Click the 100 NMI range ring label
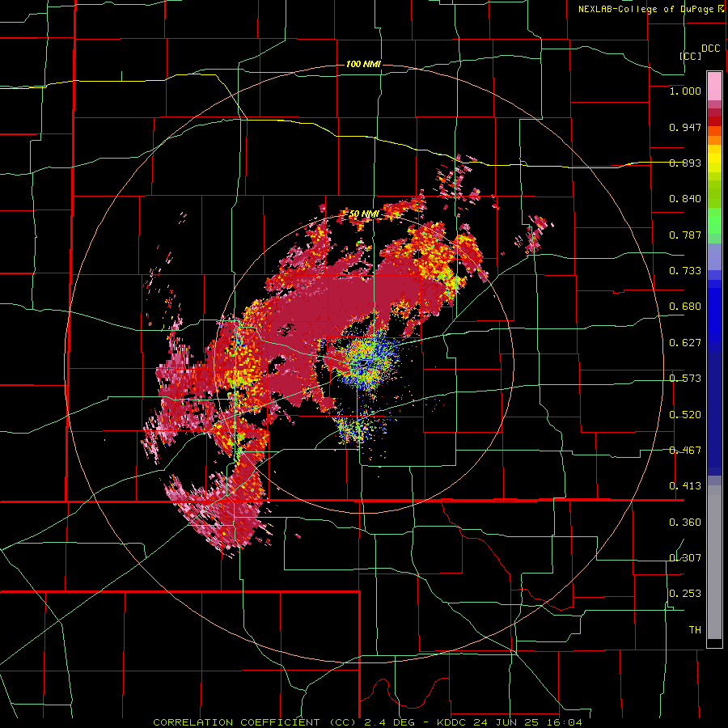This screenshot has height=728, width=728. click(363, 64)
